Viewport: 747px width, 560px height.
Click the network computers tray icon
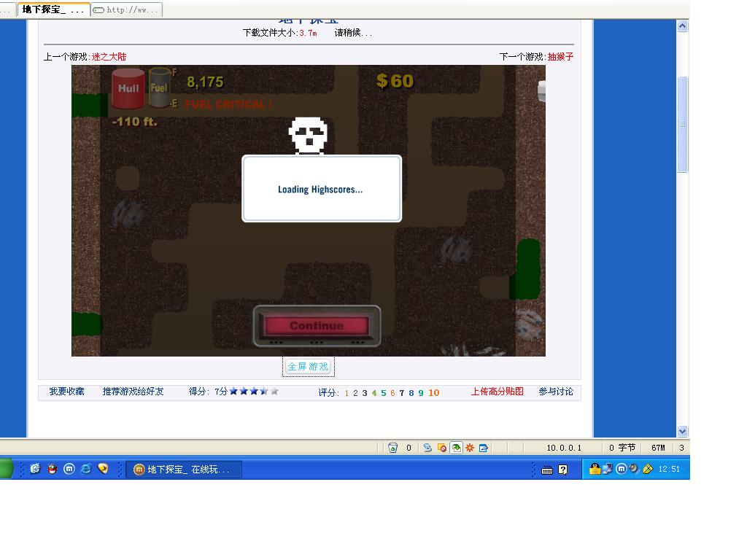608,469
